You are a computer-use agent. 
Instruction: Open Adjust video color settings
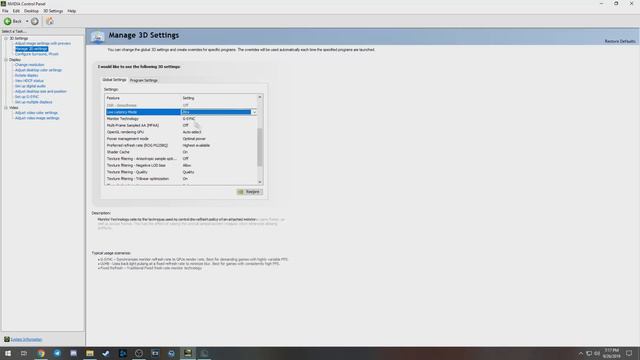[x=36, y=113]
